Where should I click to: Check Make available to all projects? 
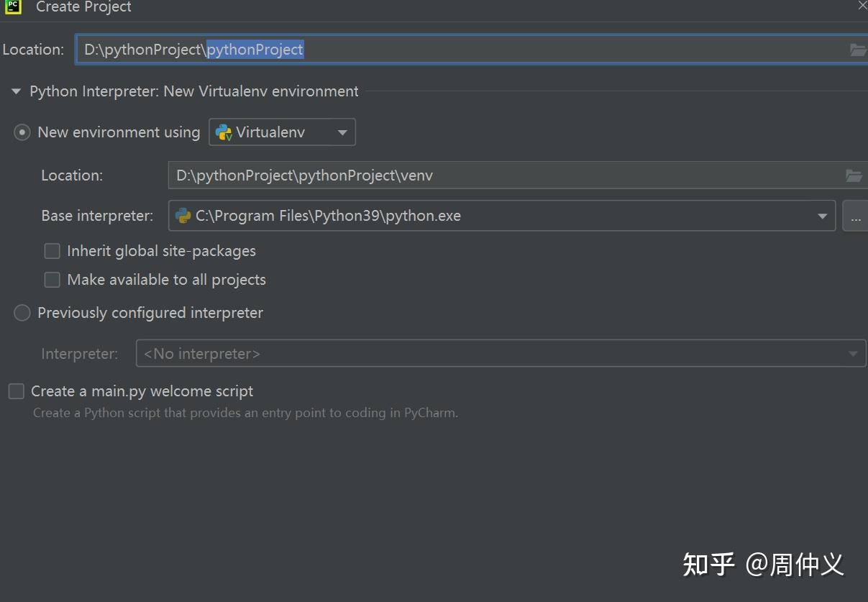coord(52,280)
